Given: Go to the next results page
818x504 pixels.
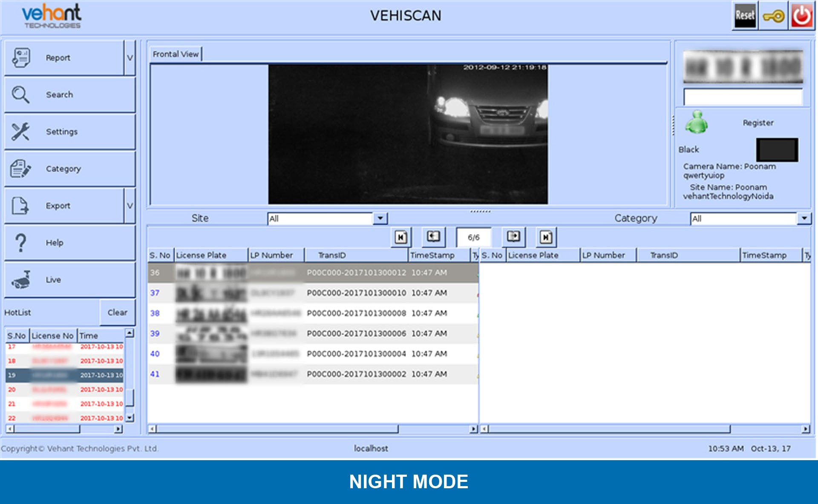Looking at the screenshot, I should 513,237.
